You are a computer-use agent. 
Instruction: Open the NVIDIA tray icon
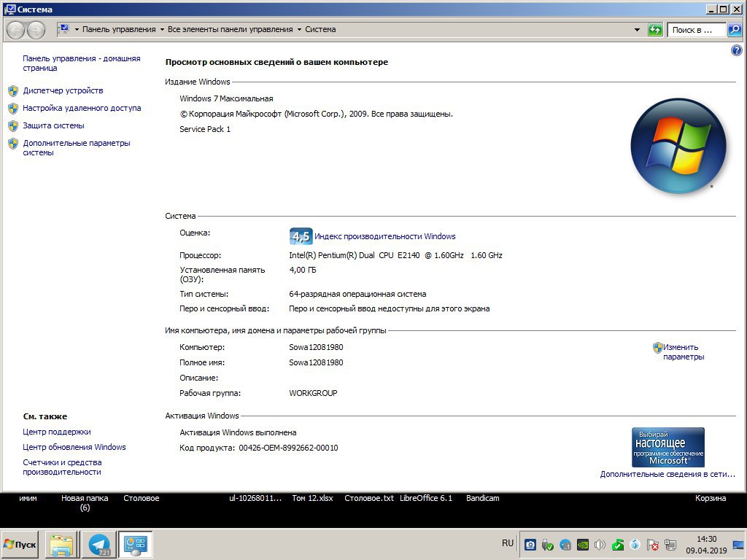582,544
